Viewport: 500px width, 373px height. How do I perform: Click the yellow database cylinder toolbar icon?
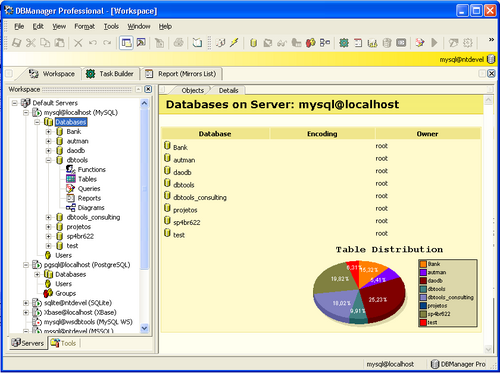point(253,43)
